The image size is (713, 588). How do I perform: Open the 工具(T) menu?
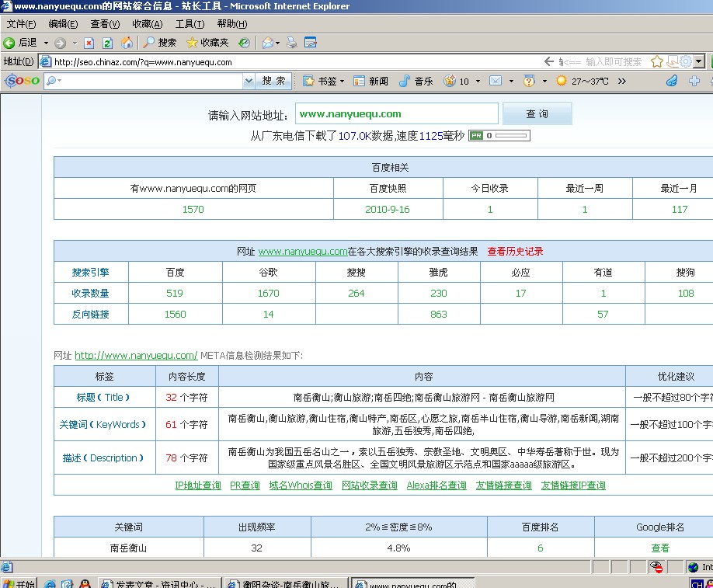[190, 24]
